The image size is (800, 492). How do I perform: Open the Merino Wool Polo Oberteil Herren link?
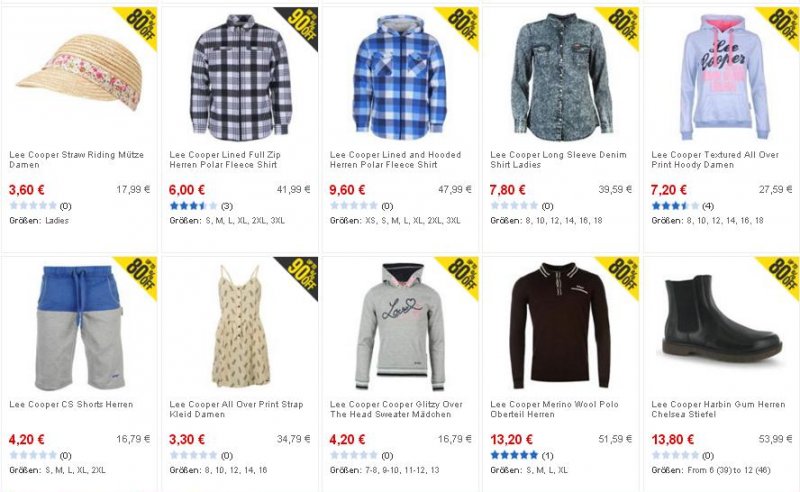(554, 409)
